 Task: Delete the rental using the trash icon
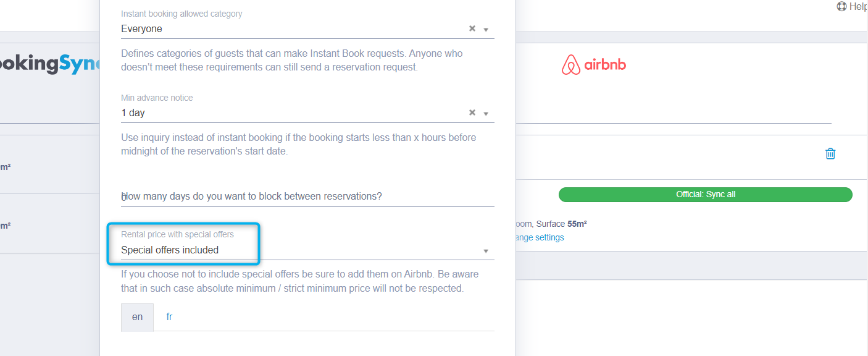(830, 153)
